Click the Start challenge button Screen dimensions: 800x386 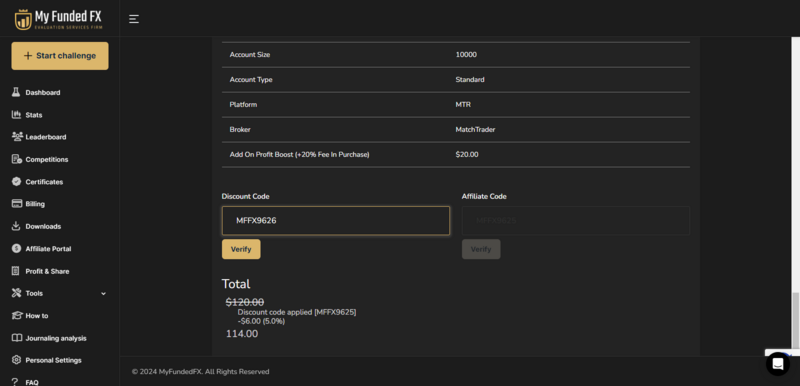(60, 56)
